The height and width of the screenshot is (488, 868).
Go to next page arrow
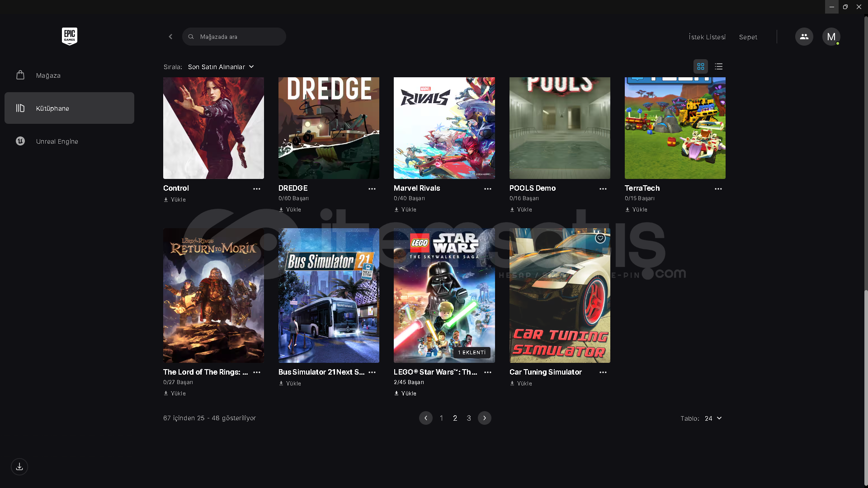[x=485, y=418]
